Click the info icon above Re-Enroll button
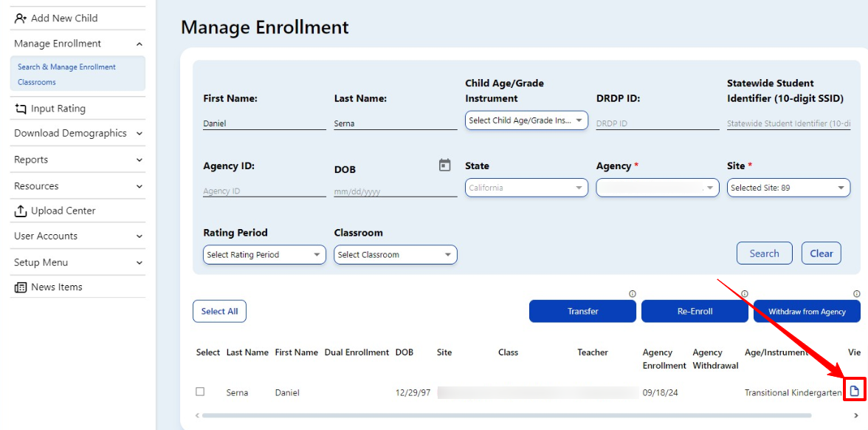Image resolution: width=868 pixels, height=430 pixels. pos(745,294)
